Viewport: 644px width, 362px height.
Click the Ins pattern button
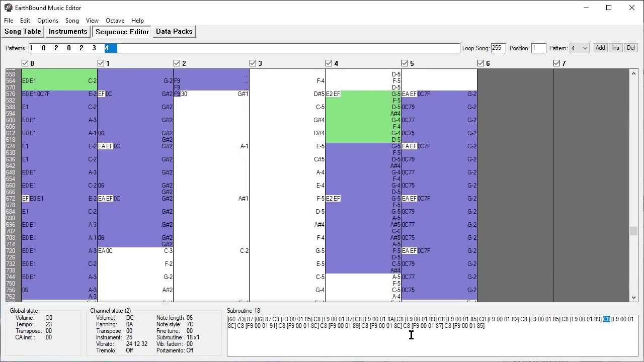pos(615,48)
